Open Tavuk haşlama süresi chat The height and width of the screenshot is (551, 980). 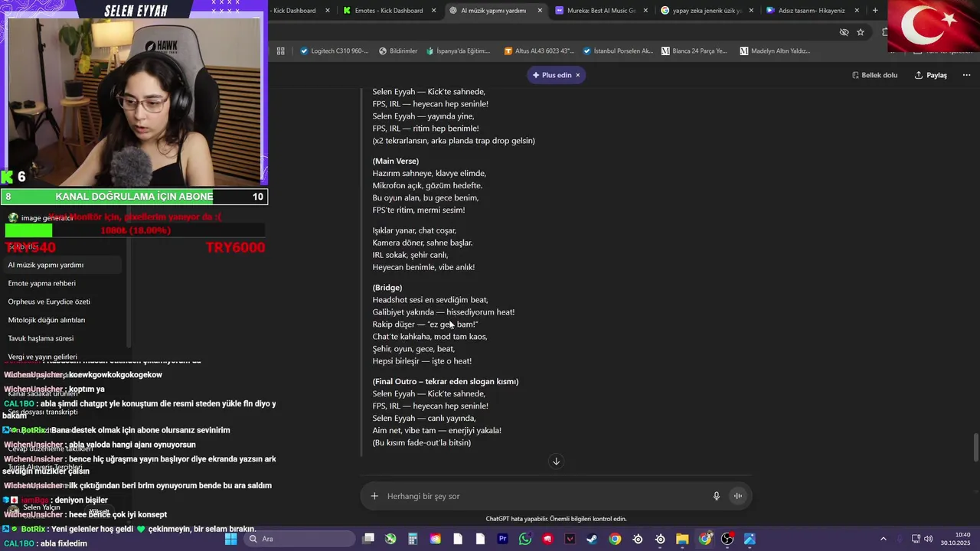tap(61, 338)
